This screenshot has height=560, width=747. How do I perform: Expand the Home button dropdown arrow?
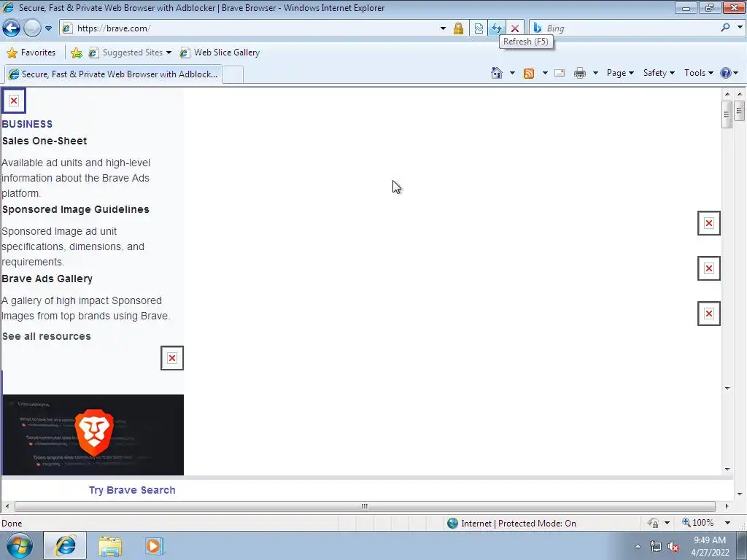point(512,73)
